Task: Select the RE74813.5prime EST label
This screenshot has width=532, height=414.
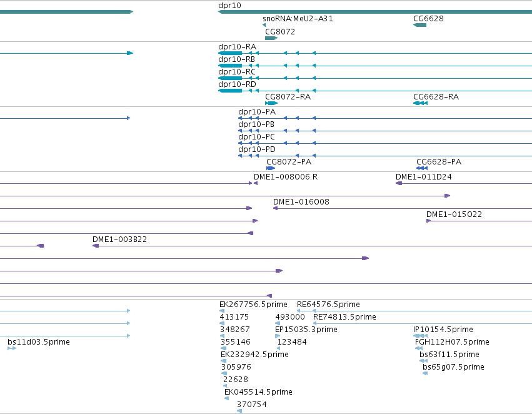Action: tap(344, 317)
